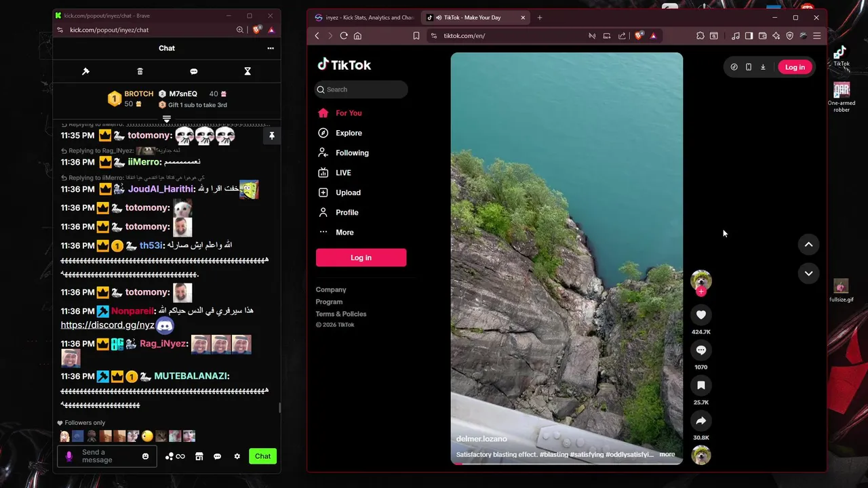The image size is (868, 488).
Task: Share the TikTok video via arrow icon
Action: tap(701, 421)
